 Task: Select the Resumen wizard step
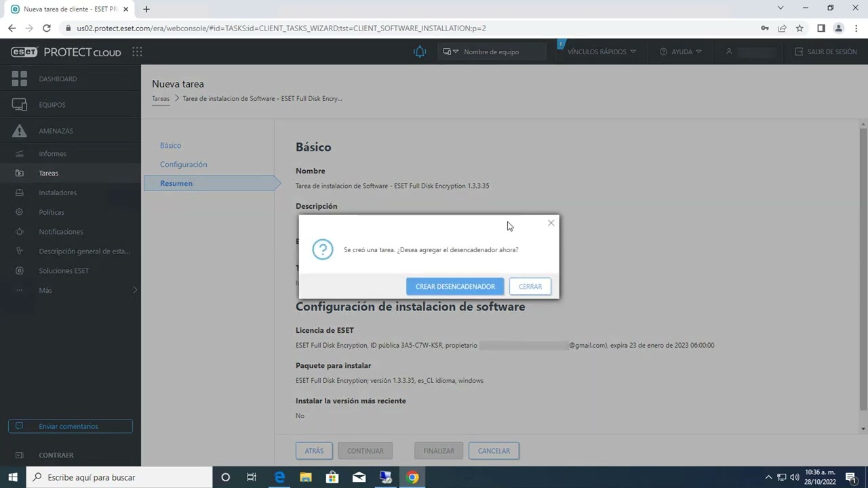pos(211,184)
